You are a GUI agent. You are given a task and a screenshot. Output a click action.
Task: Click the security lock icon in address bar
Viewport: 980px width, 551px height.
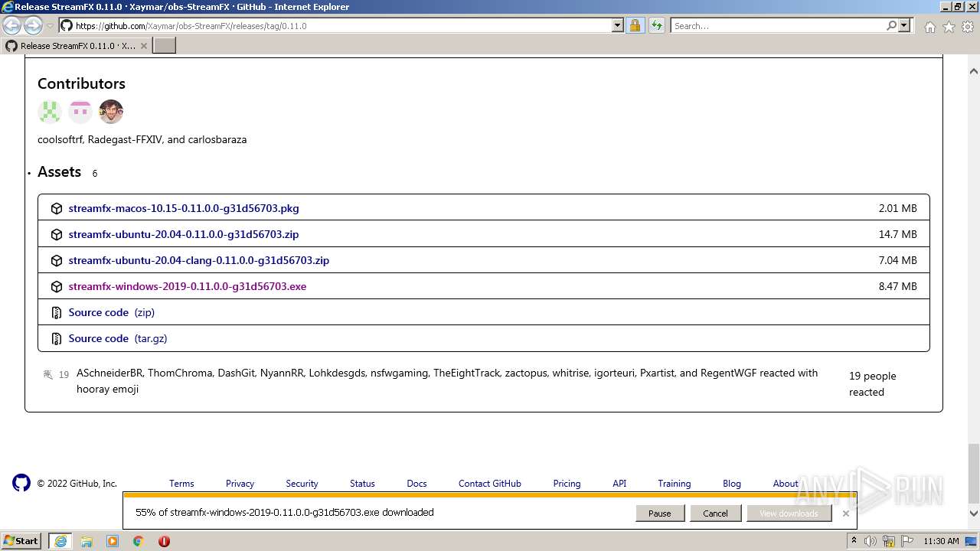coord(635,25)
